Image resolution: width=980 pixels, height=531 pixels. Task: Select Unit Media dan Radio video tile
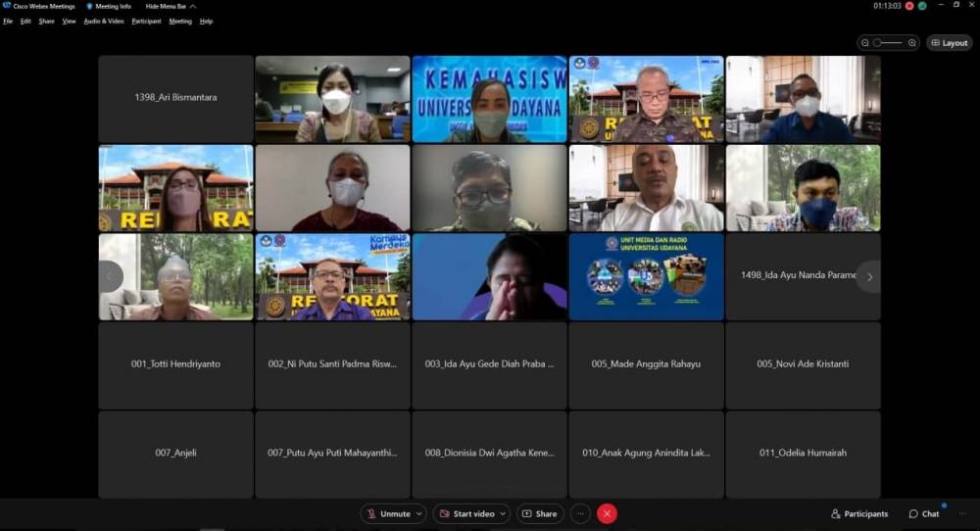(646, 276)
